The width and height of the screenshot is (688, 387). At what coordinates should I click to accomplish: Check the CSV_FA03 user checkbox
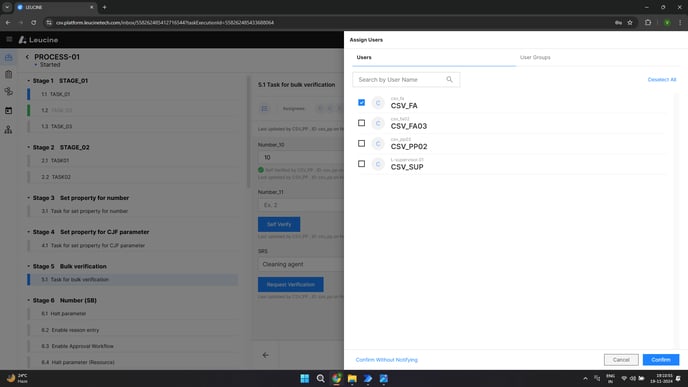pyautogui.click(x=361, y=123)
